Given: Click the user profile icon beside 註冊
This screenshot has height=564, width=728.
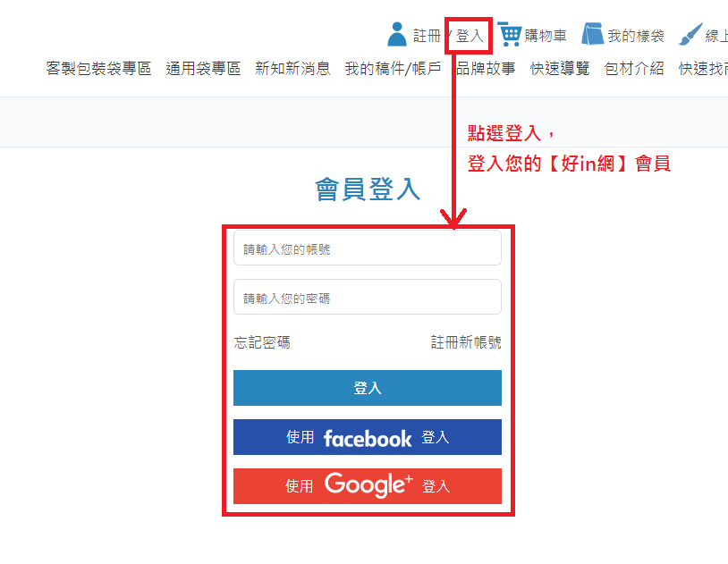Looking at the screenshot, I should 396,34.
